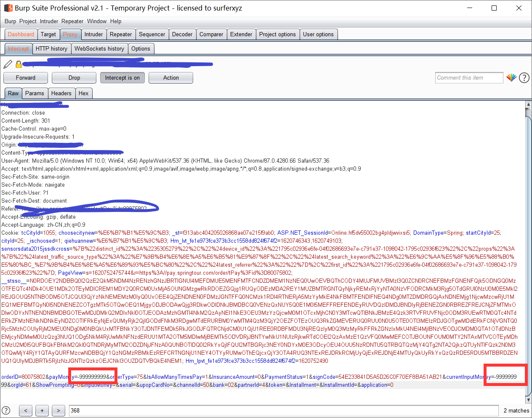Open the WebSockets history sub-tab
The height and width of the screenshot is (418, 532).
tap(99, 49)
